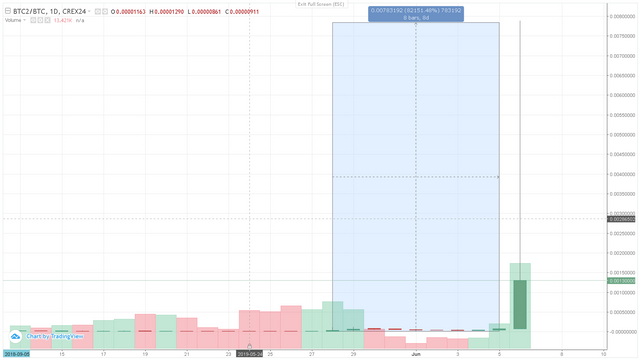Remove the Volume indicator with the X icon

(x=47, y=20)
